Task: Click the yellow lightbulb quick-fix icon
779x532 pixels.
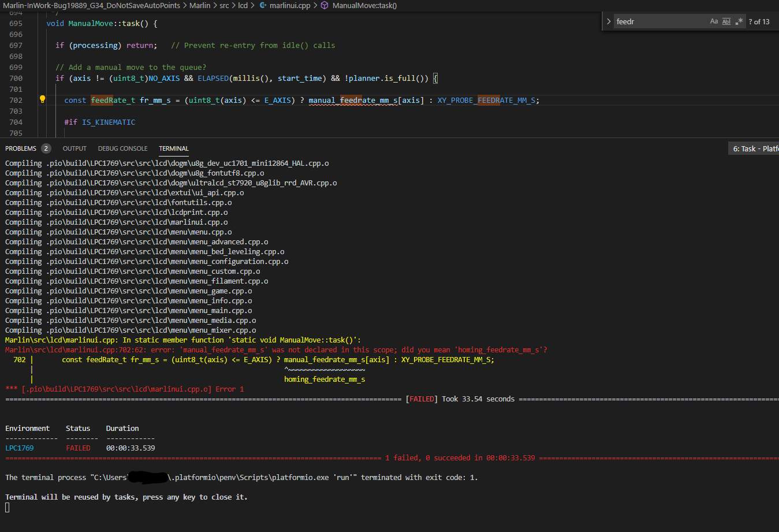Action: (x=42, y=99)
